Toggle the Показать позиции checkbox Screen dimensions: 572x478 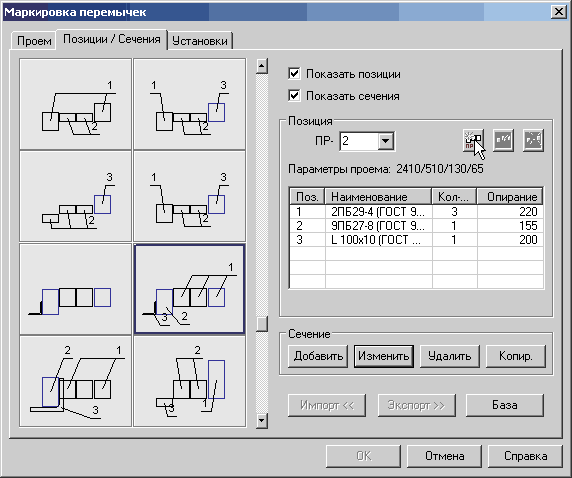294,74
